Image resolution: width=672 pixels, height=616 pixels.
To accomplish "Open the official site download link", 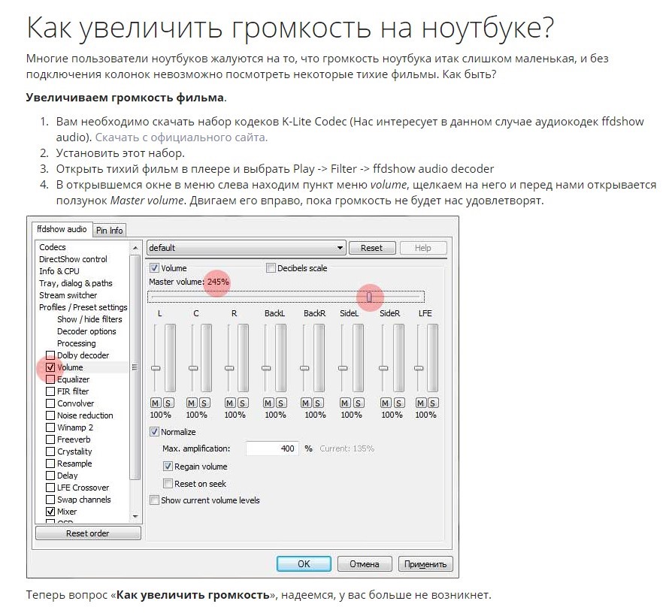I will [x=181, y=137].
